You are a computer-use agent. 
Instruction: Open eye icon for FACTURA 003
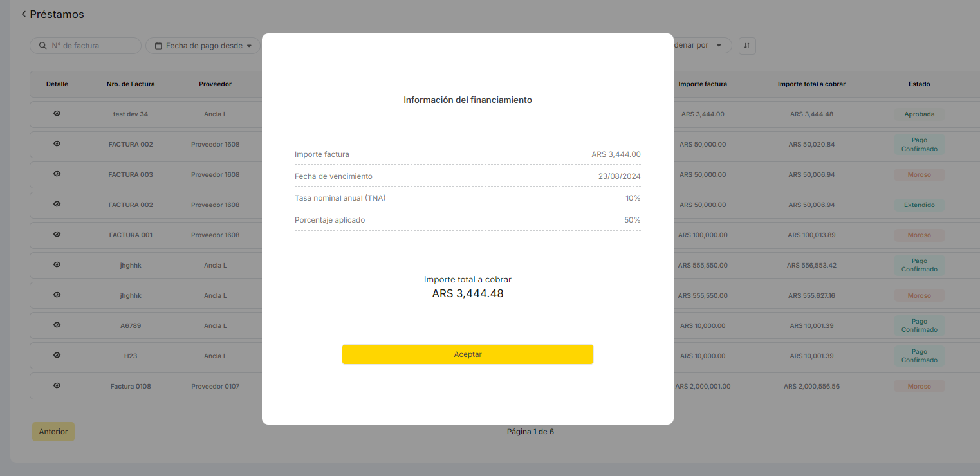coord(57,174)
